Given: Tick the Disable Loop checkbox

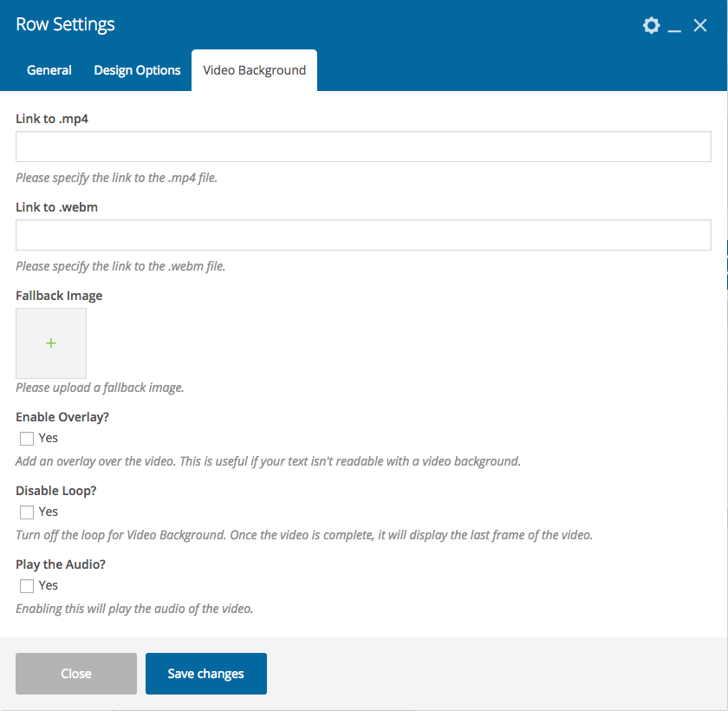Looking at the screenshot, I should coord(27,512).
